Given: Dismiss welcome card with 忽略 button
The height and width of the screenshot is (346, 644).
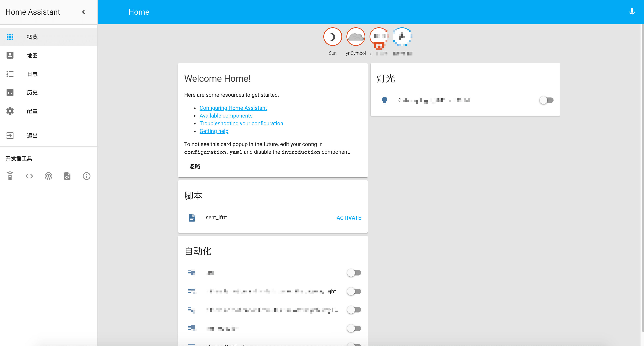Looking at the screenshot, I should (195, 166).
